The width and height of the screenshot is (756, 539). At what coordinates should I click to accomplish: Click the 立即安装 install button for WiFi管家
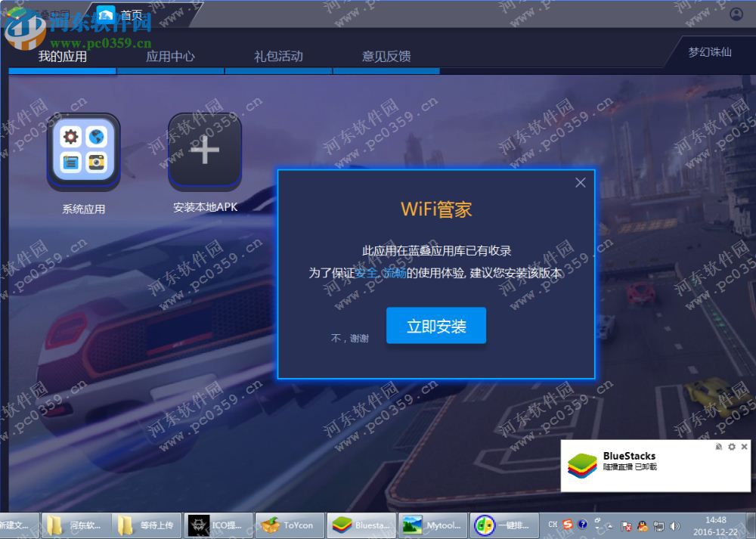pyautogui.click(x=436, y=325)
